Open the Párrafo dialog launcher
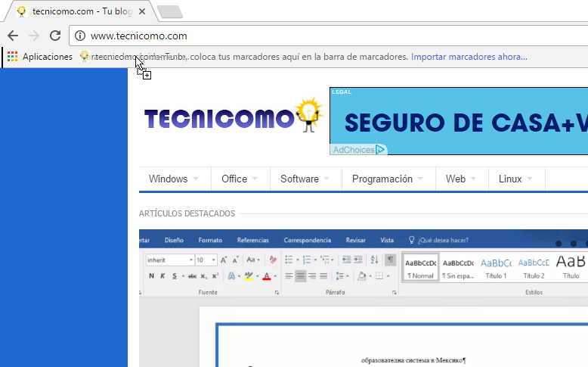Viewport: 588px width, 367px height. [394, 292]
